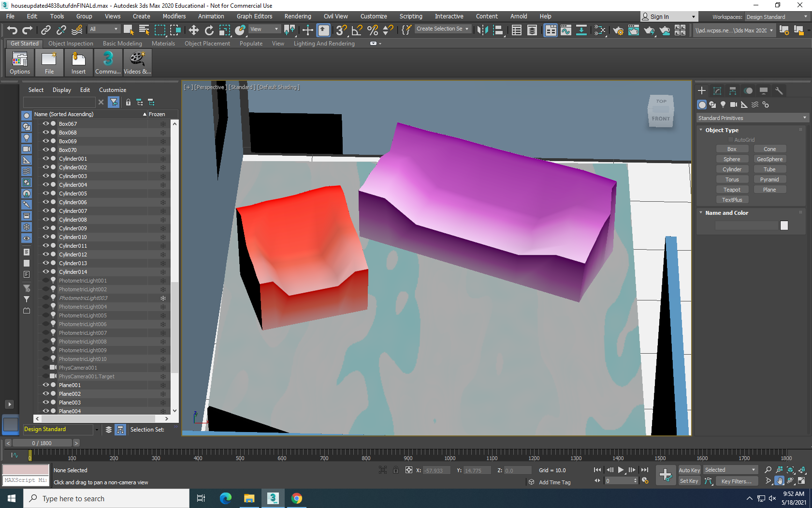Click the Set Key button
This screenshot has width=812, height=508.
pyautogui.click(x=689, y=481)
